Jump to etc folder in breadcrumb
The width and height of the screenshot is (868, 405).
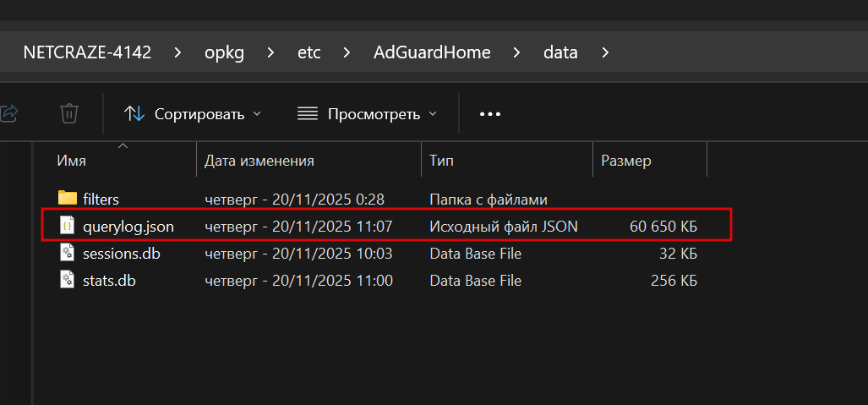tap(308, 52)
